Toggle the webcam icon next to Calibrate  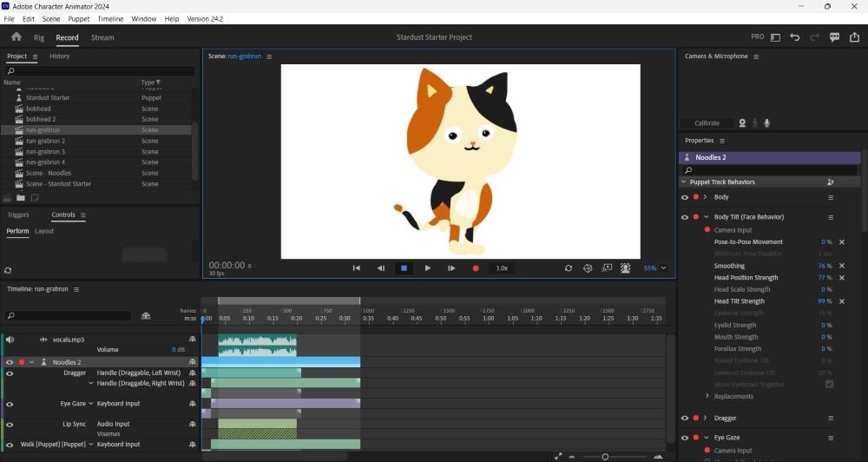click(x=742, y=123)
